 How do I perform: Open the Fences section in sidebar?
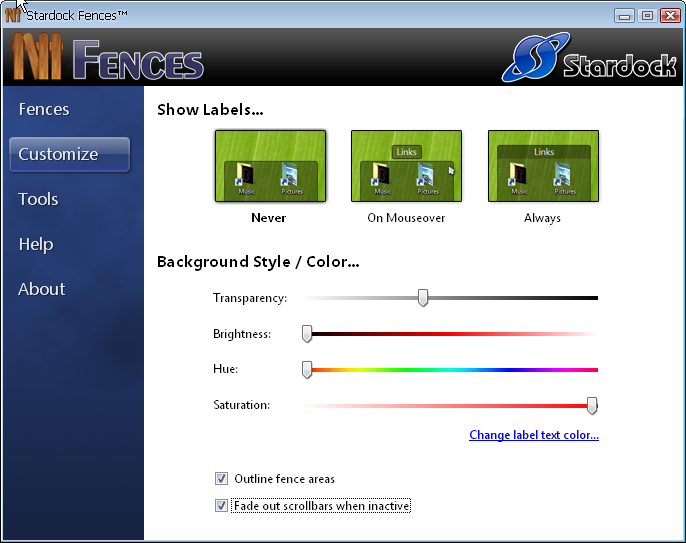tap(44, 109)
